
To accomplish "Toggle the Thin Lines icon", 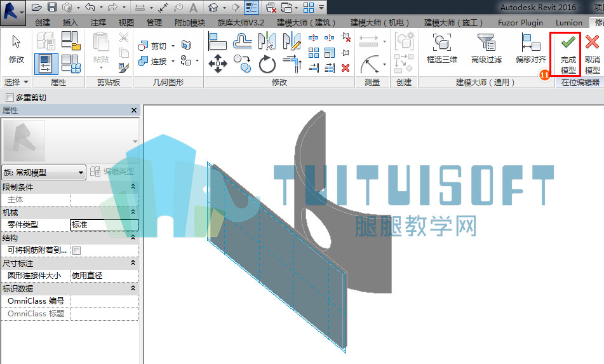I will [252, 8].
